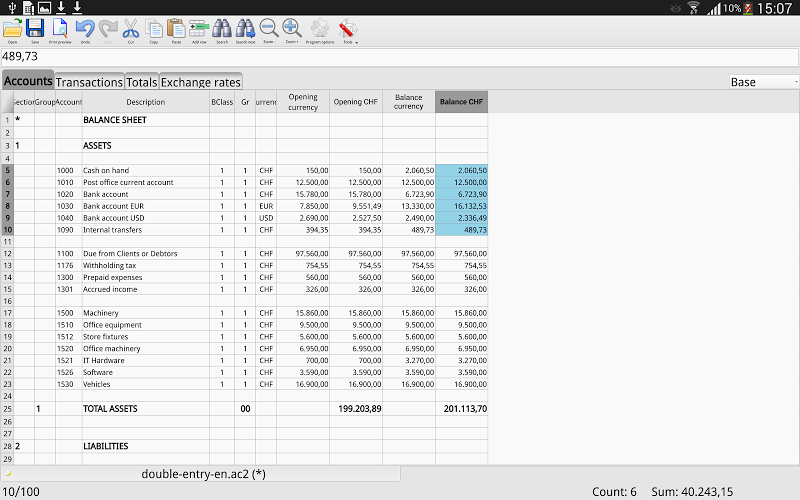800x500 pixels.
Task: Click the Search next icon
Action: [245, 31]
